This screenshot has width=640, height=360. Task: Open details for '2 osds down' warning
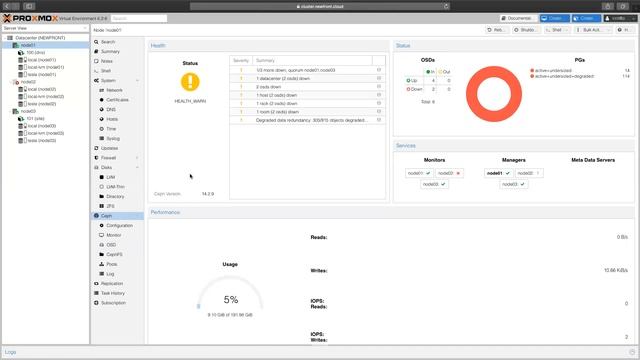click(x=379, y=87)
